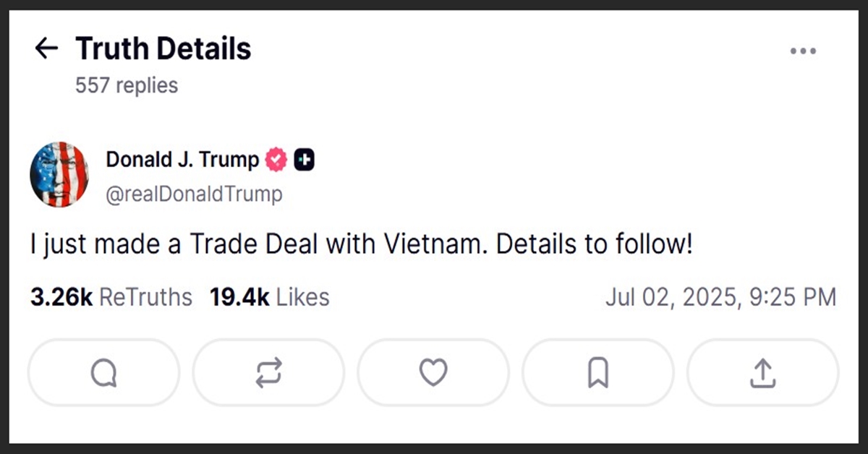
Task: Click the 557 replies count
Action: click(x=127, y=85)
